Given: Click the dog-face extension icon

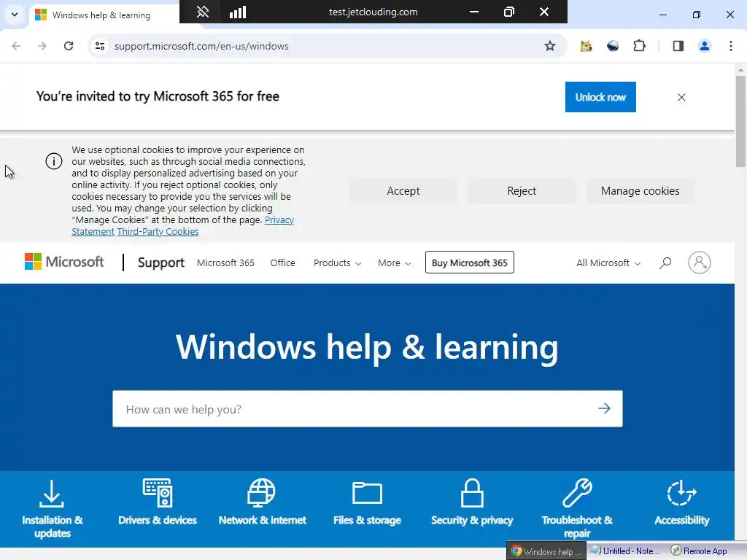Looking at the screenshot, I should pos(586,46).
